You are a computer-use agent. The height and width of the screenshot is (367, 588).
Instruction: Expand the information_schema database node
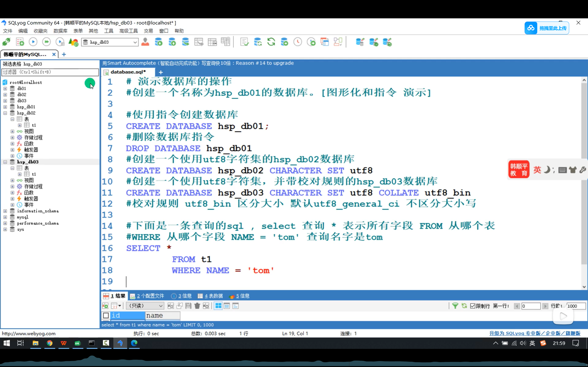5,211
